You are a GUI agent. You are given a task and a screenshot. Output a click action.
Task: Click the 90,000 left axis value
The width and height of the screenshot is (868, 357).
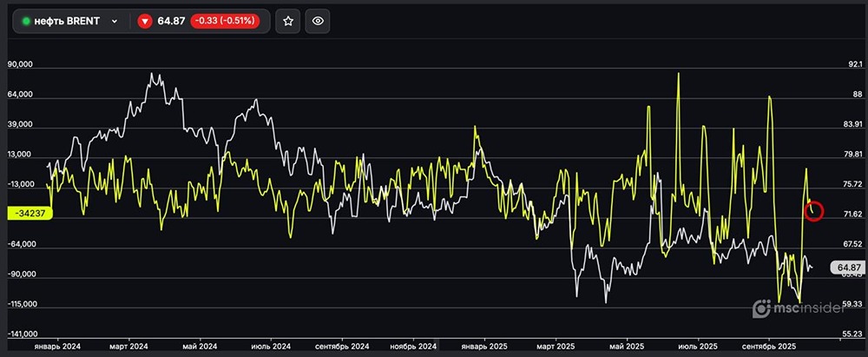point(20,65)
